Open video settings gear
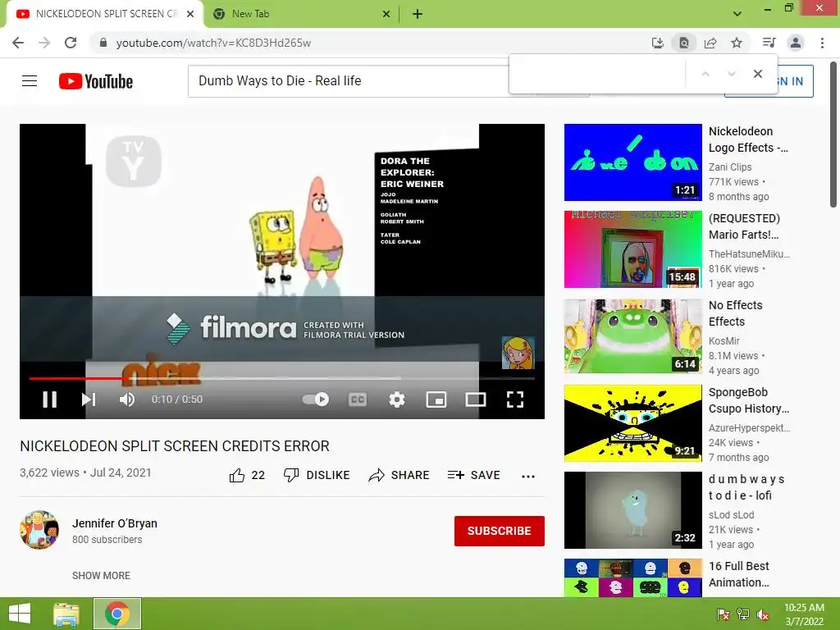 tap(396, 399)
